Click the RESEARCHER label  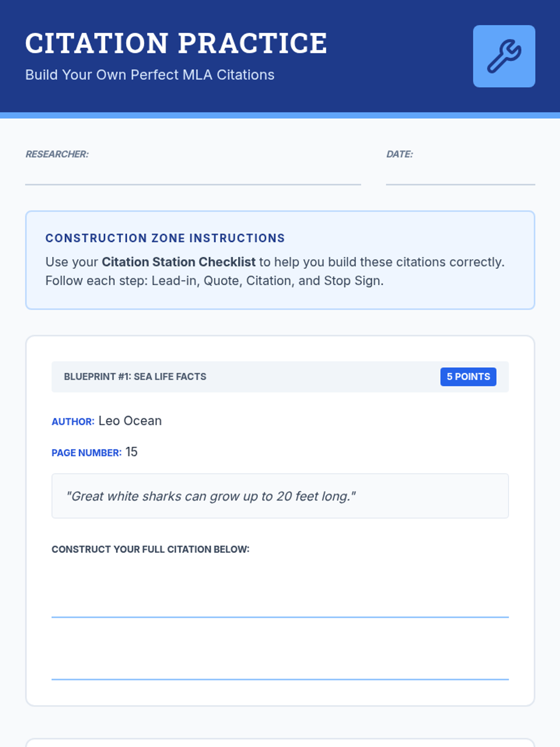click(57, 154)
